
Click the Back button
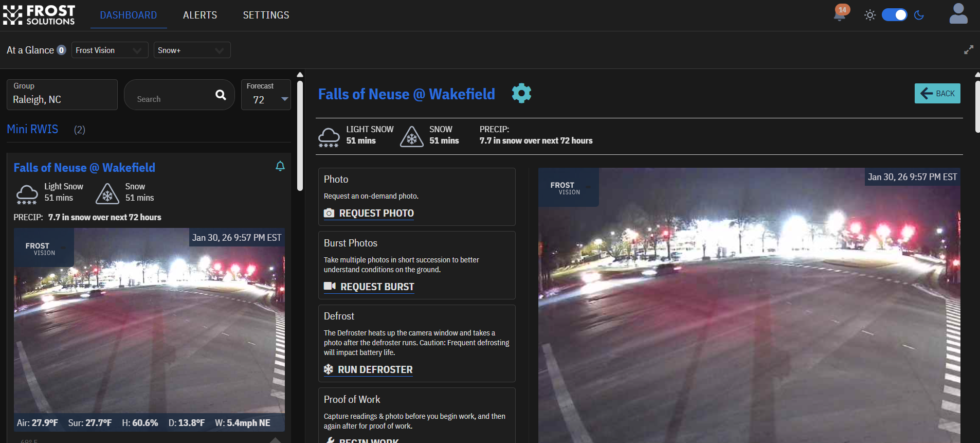coord(937,94)
